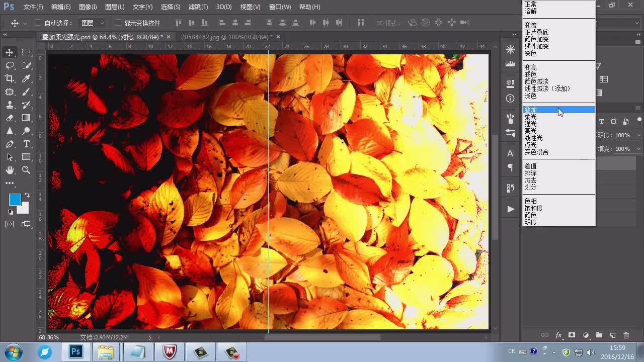Choose 滤色 (Screen) blend mode
The width and height of the screenshot is (644, 362).
(530, 74)
